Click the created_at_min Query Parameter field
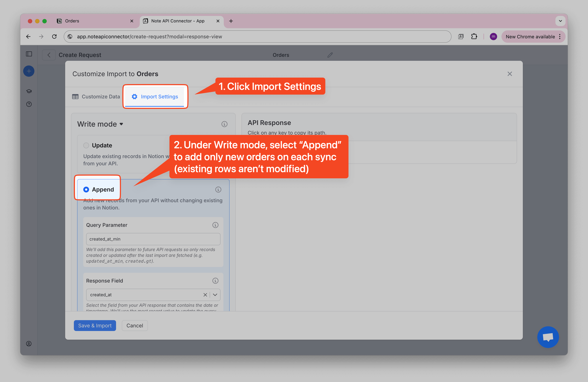Viewport: 588px width, 382px height. point(153,239)
